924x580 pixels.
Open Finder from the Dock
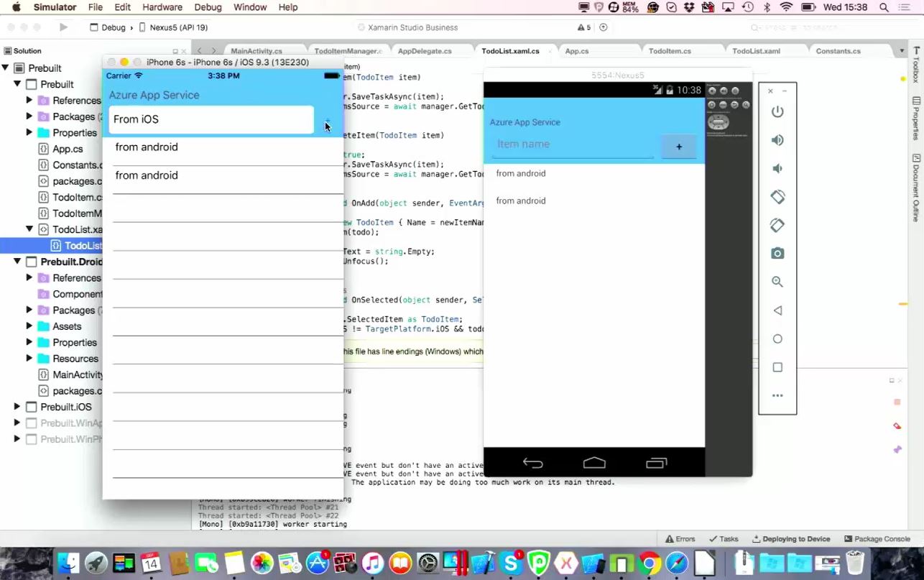tap(68, 563)
